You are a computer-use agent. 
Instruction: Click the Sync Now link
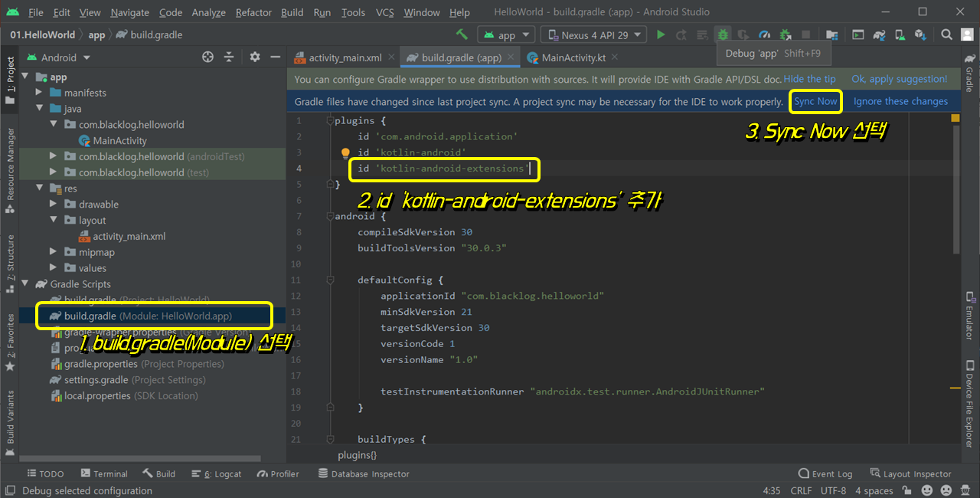(815, 101)
